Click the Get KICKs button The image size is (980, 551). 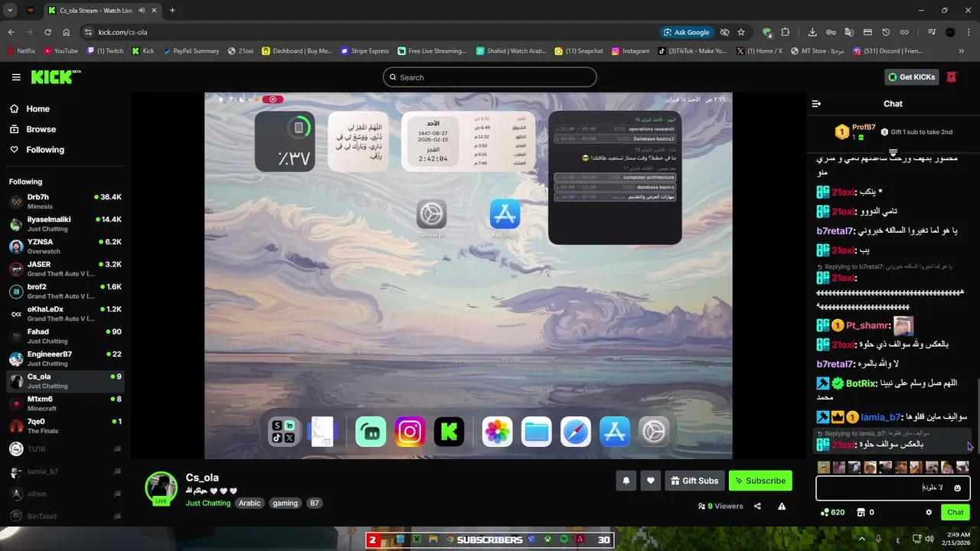[911, 77]
